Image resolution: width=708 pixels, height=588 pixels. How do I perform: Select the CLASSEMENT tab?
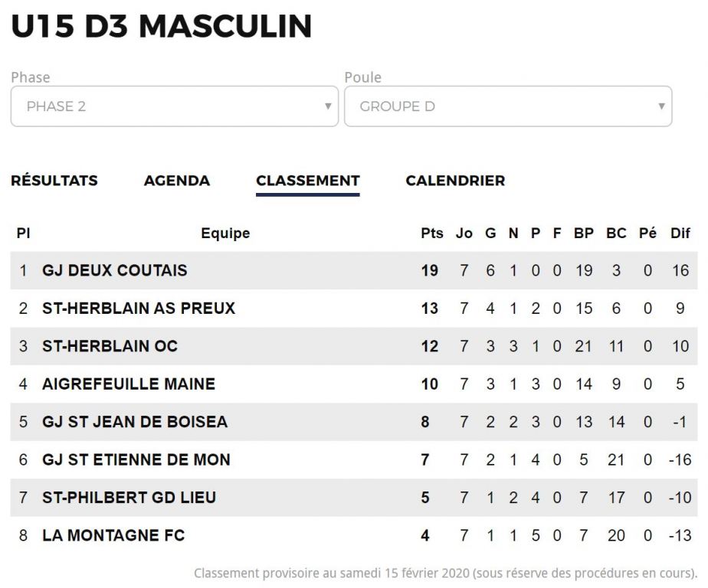[308, 181]
